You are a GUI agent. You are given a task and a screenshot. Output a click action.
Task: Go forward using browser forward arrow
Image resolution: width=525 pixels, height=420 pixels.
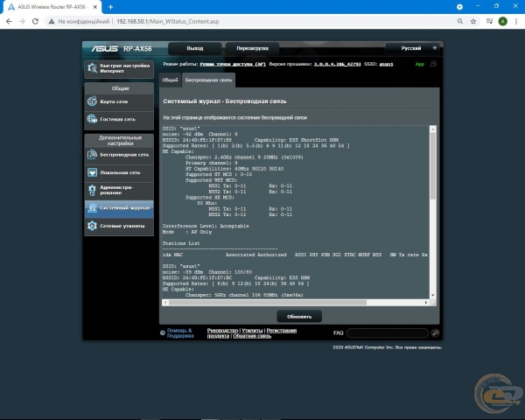(22, 21)
